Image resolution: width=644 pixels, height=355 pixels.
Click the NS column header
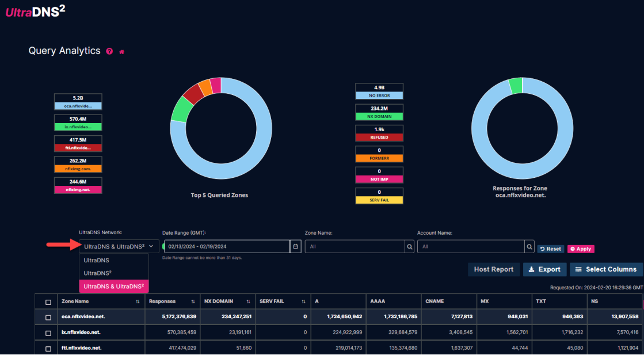[x=615, y=301]
